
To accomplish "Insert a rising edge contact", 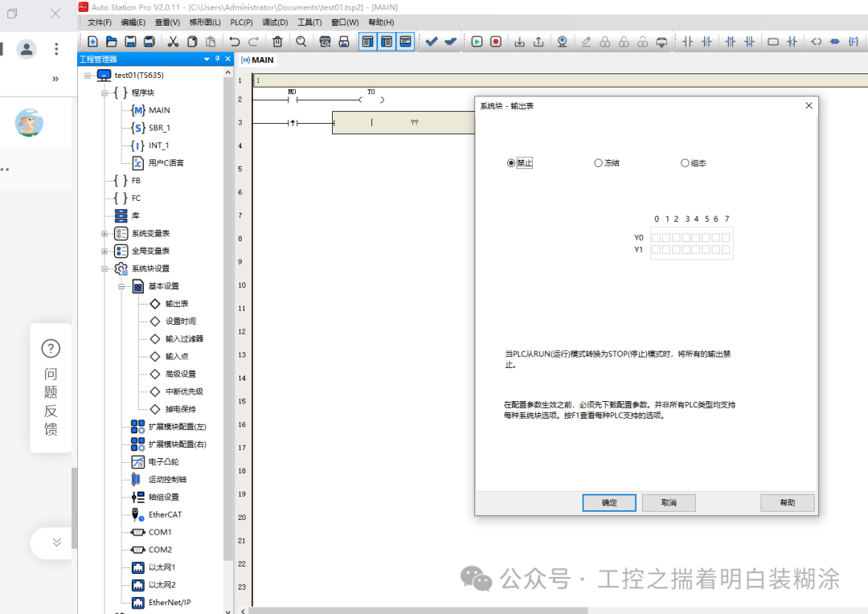I will (x=731, y=42).
